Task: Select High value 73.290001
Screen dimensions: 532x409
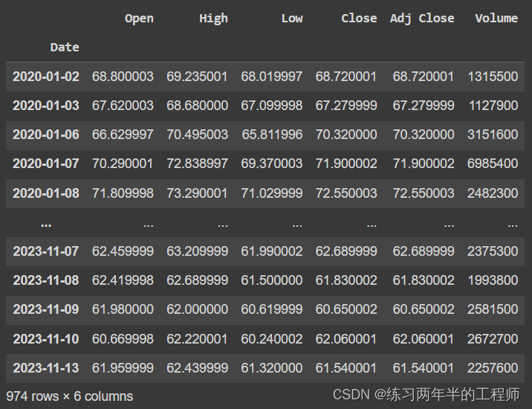Action: pyautogui.click(x=197, y=193)
